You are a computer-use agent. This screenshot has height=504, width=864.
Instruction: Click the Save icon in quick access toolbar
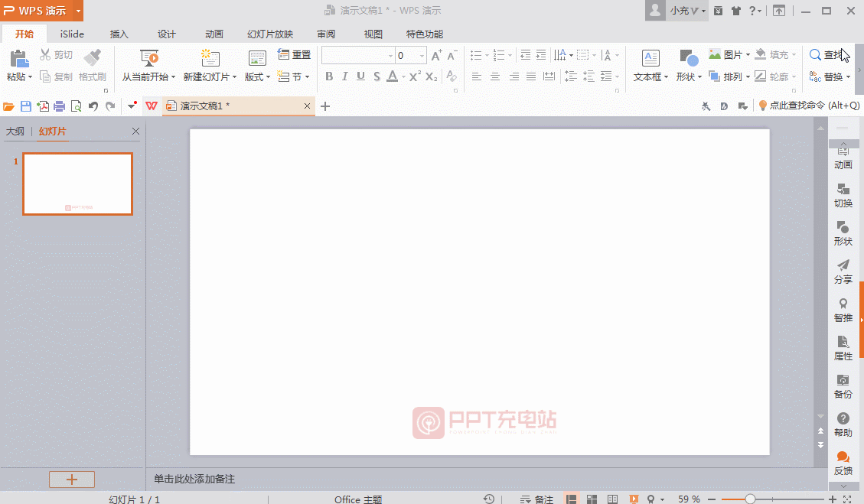26,106
